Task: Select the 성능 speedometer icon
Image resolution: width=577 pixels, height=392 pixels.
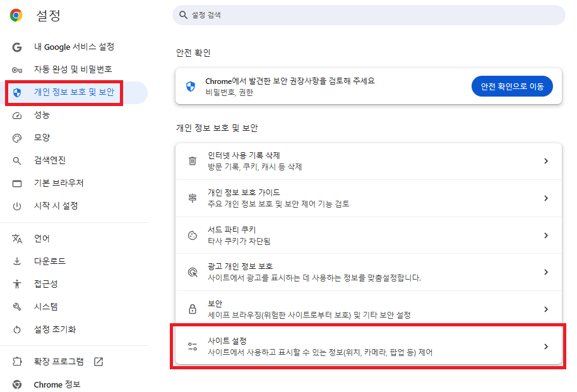Action: pyautogui.click(x=16, y=115)
